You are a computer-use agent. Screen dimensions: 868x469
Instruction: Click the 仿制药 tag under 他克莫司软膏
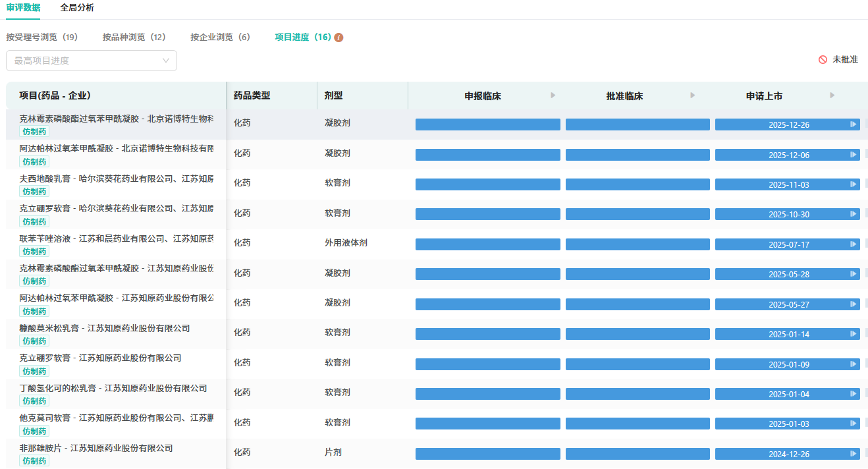pyautogui.click(x=34, y=431)
